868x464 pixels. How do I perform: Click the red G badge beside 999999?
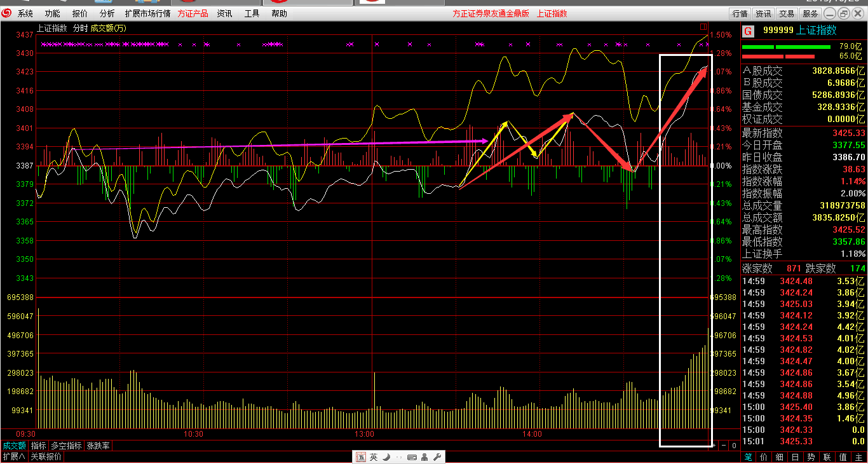(x=748, y=31)
